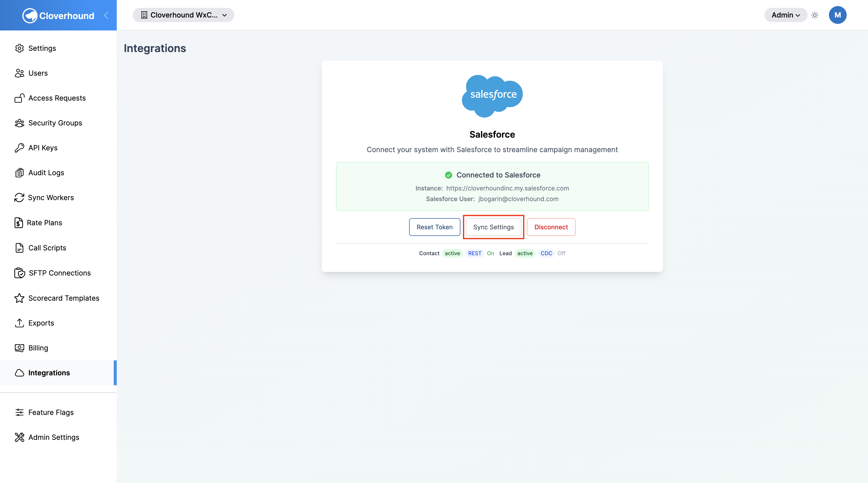Viewport: 868px width, 483px height.
Task: Click the Settings gear icon in sidebar
Action: coord(19,48)
